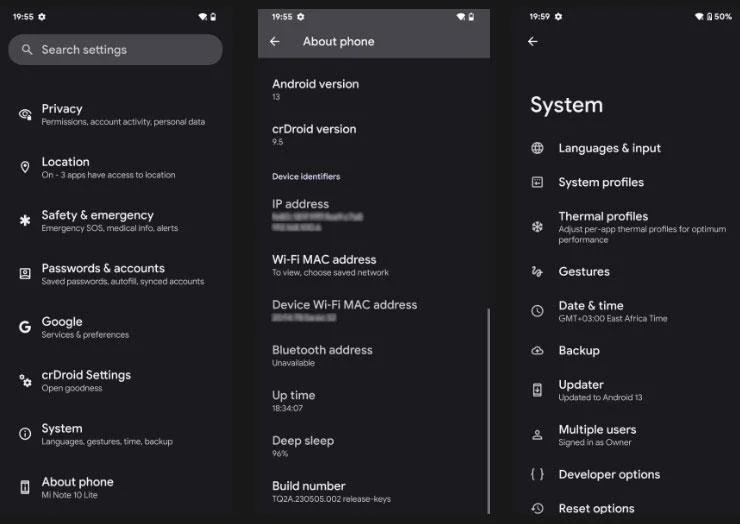Image resolution: width=740 pixels, height=524 pixels.
Task: Tap the Search settings field
Action: coord(115,50)
